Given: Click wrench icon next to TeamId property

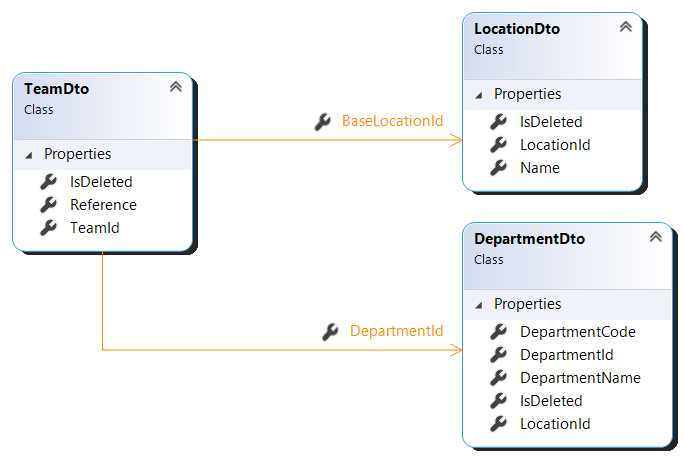Looking at the screenshot, I should [48, 228].
